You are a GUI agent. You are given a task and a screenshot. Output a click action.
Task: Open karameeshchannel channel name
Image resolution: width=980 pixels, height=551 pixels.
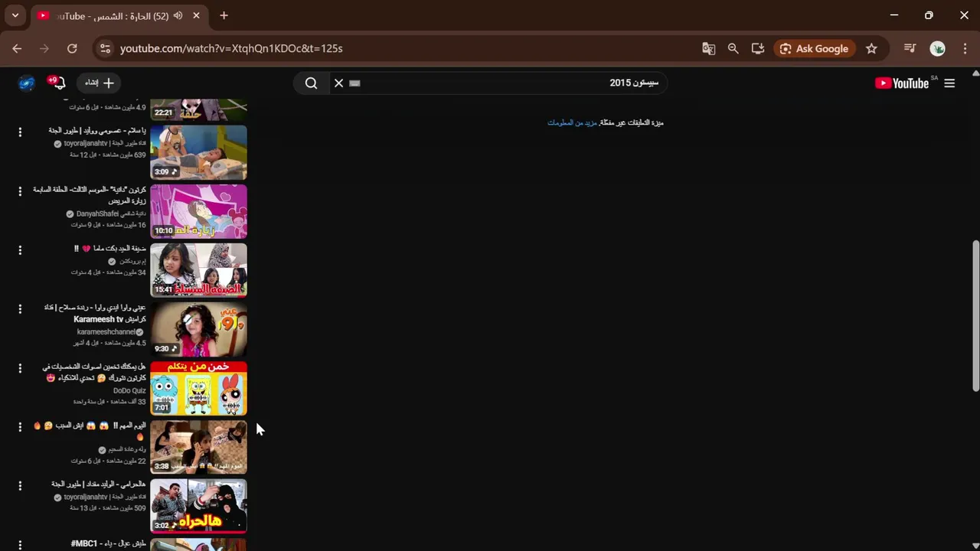pyautogui.click(x=106, y=332)
